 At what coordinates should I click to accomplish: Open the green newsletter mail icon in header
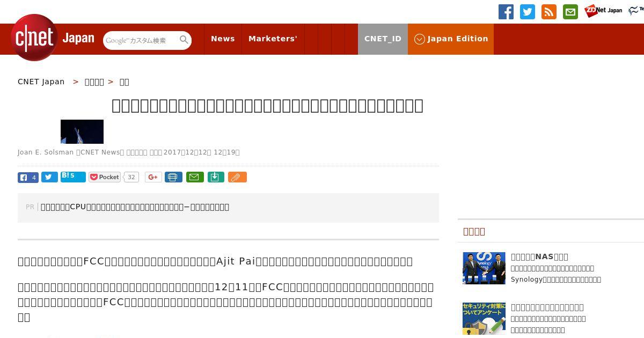(570, 12)
